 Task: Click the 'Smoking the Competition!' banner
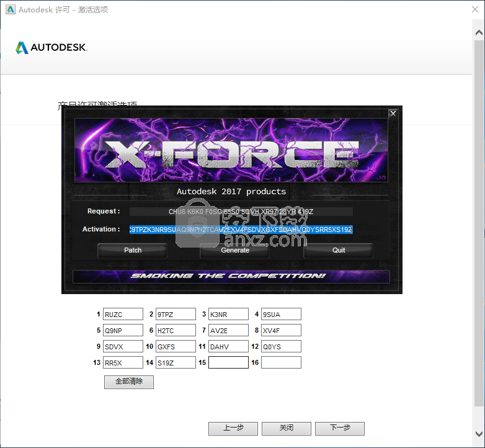click(231, 276)
